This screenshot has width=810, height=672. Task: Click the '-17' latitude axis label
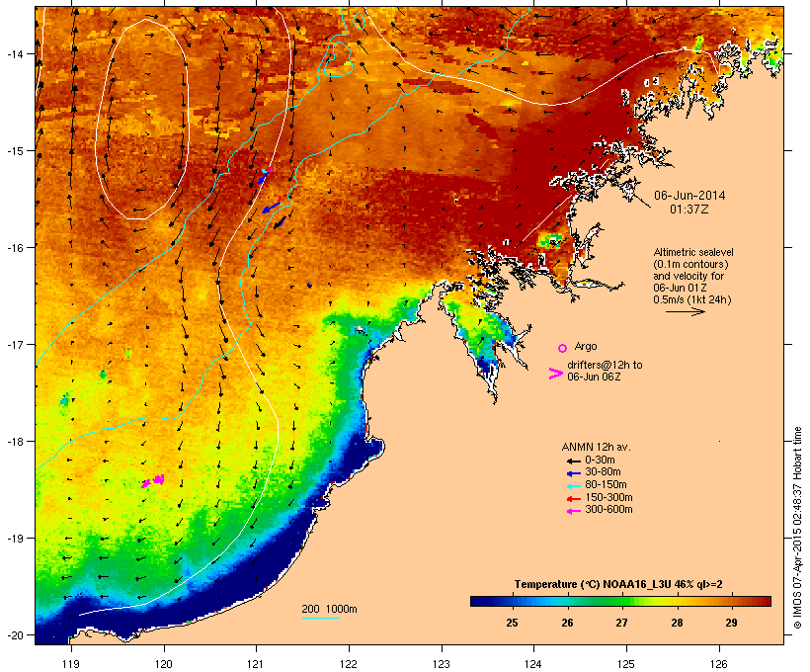point(14,344)
